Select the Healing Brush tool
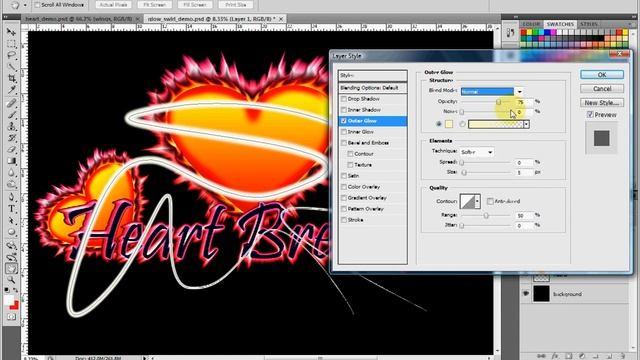The image size is (640, 360). click(11, 103)
